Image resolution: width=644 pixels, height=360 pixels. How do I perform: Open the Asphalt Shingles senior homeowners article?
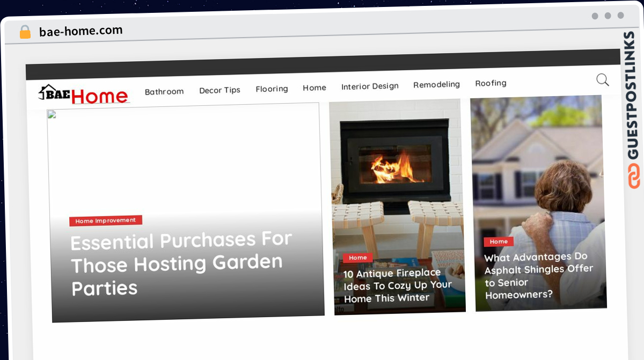point(538,276)
